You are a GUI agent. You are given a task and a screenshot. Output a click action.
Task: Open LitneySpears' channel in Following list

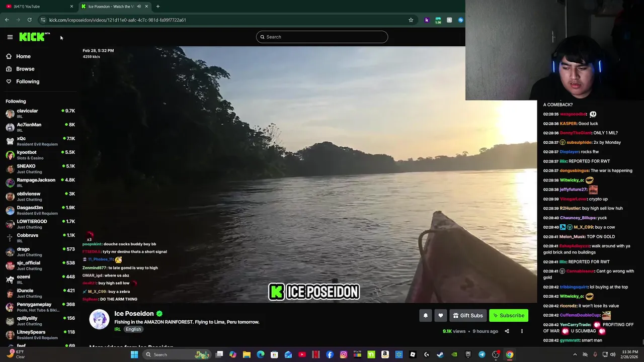[40, 335]
